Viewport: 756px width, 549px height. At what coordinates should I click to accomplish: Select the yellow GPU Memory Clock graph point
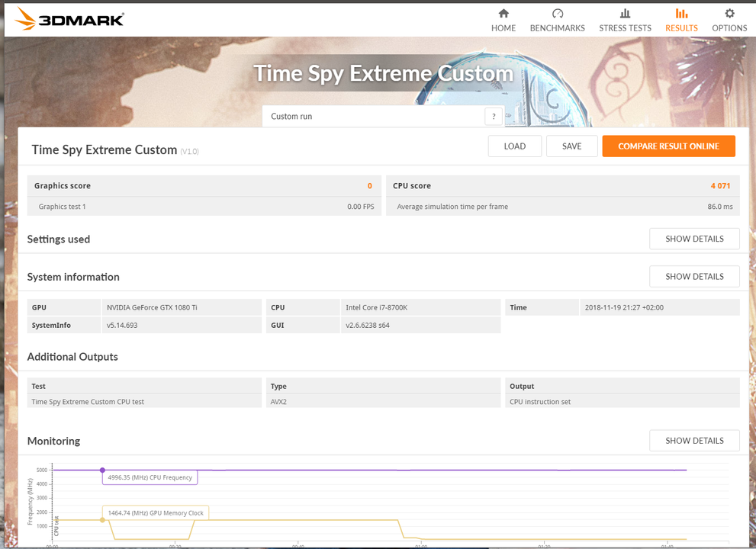(102, 520)
